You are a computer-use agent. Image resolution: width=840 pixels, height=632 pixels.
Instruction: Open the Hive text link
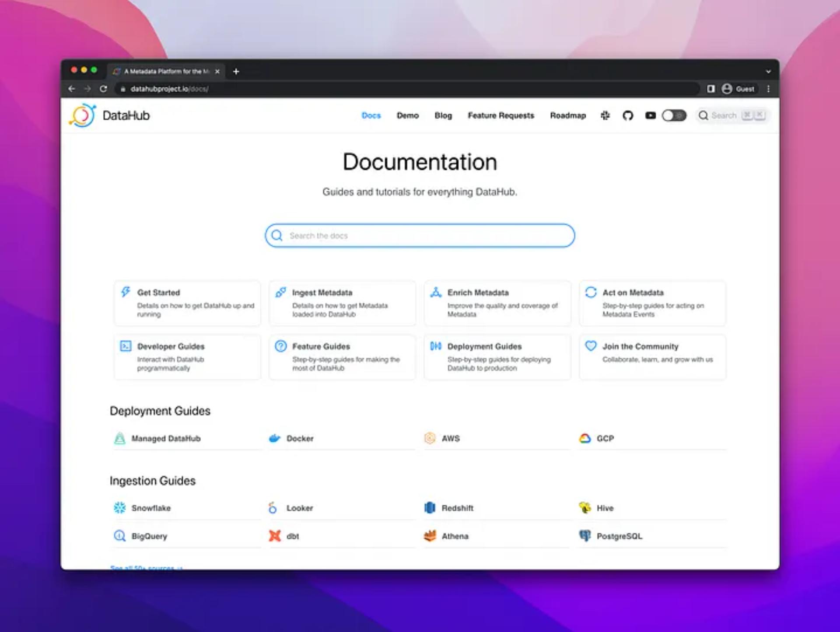pyautogui.click(x=605, y=508)
